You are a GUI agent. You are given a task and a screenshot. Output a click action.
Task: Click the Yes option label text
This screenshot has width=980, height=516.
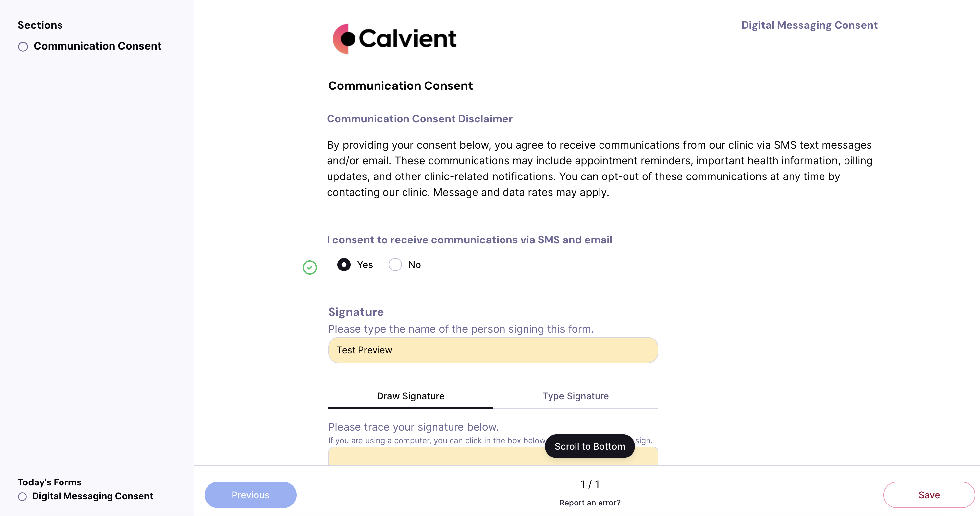click(x=365, y=265)
